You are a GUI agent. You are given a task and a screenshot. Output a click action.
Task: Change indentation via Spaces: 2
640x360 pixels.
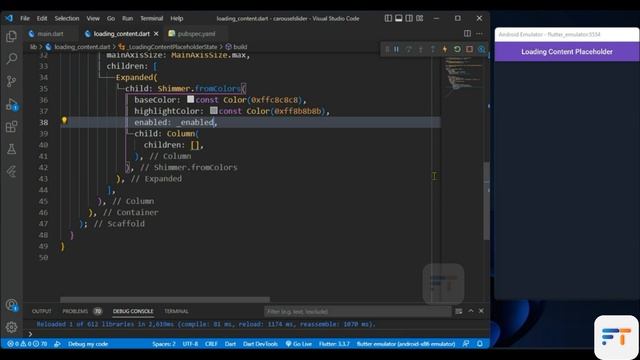(x=164, y=344)
